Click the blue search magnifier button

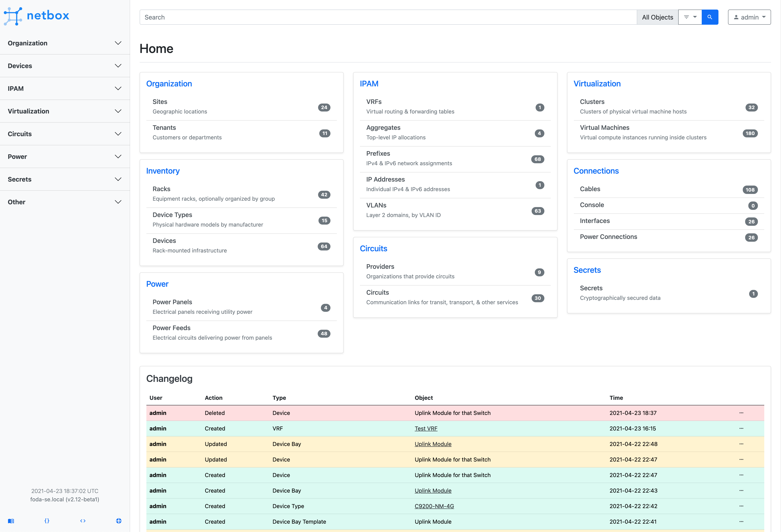point(710,17)
